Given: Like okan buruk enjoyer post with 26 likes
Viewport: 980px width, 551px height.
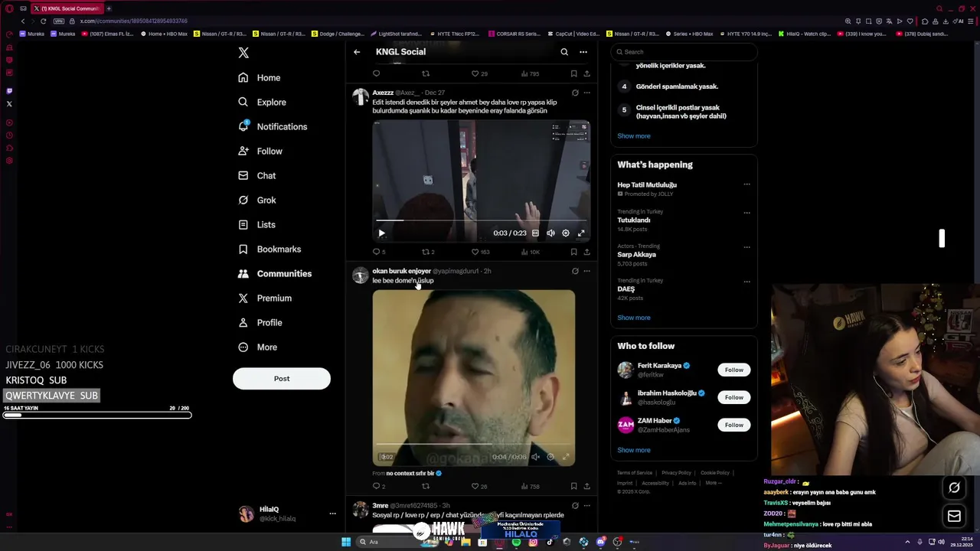Looking at the screenshot, I should click(479, 486).
